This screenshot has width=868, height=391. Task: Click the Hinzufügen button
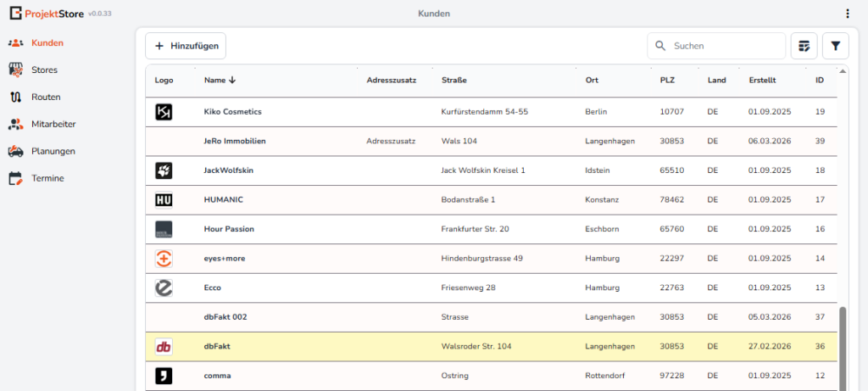[x=186, y=46]
